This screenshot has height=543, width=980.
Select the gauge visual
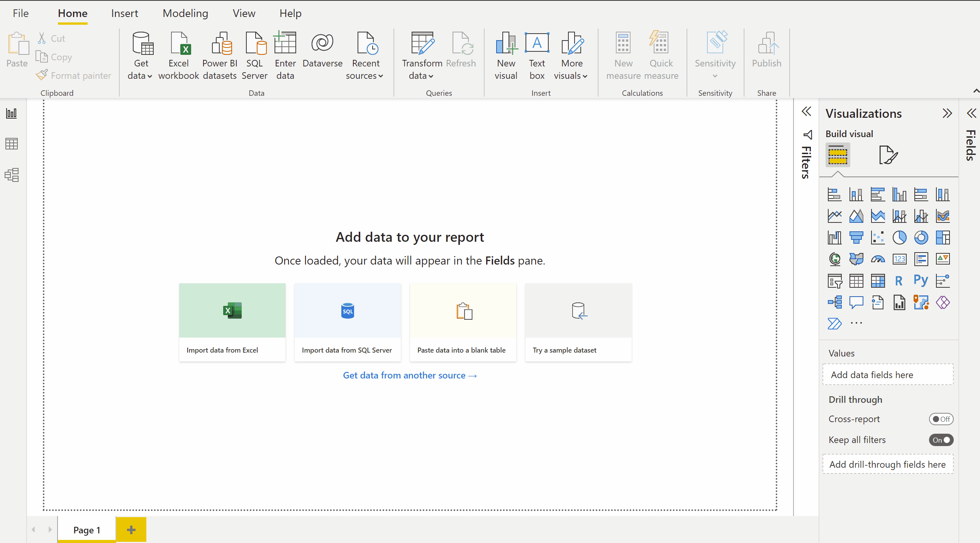click(878, 259)
